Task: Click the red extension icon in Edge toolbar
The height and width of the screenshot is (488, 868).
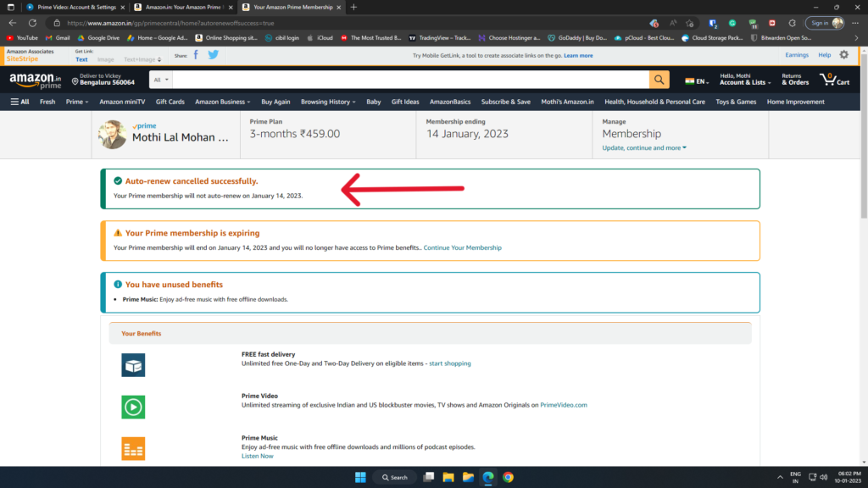Action: pyautogui.click(x=772, y=23)
